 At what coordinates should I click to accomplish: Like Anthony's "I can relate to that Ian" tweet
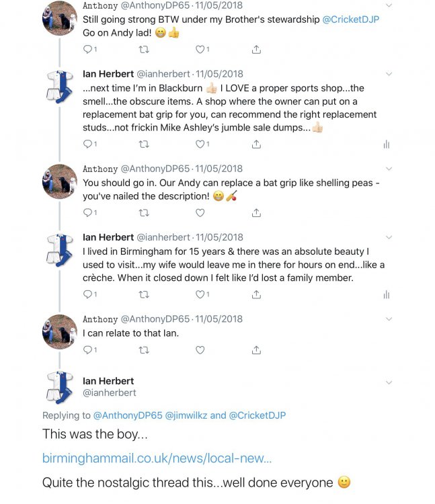200,349
